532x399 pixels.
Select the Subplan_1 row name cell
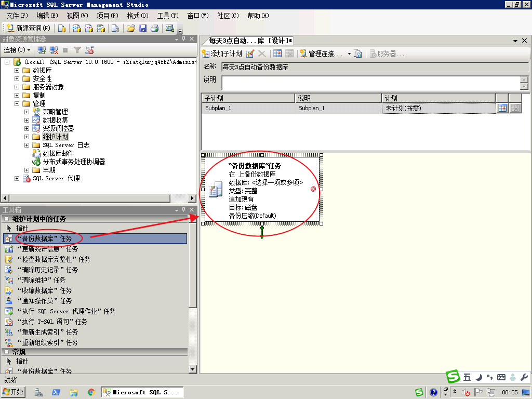pyautogui.click(x=248, y=108)
